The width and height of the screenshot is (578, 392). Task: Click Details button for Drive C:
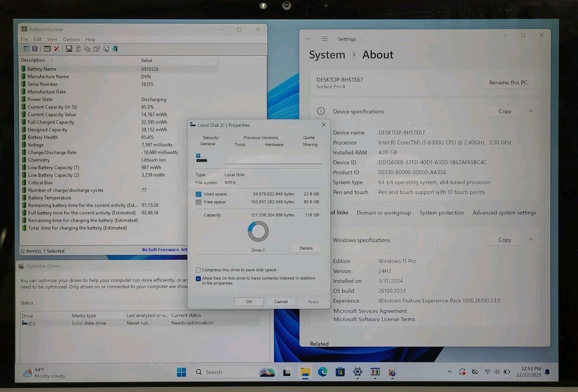pos(306,248)
